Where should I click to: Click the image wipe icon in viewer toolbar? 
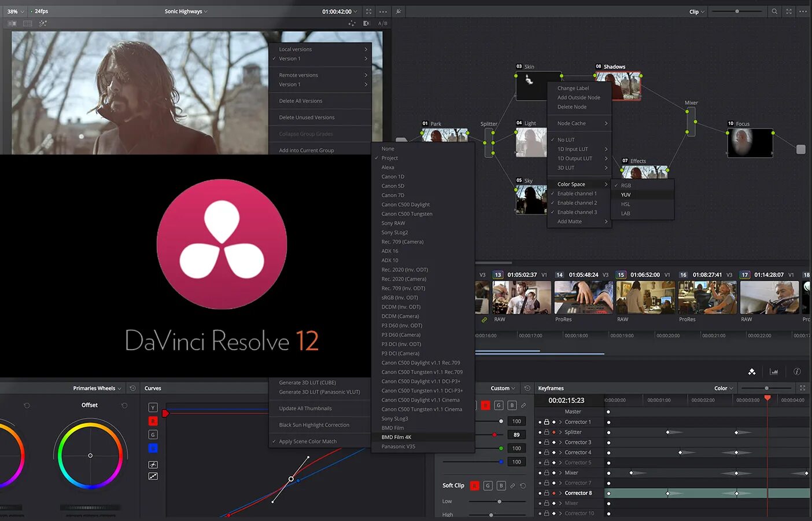[12, 23]
